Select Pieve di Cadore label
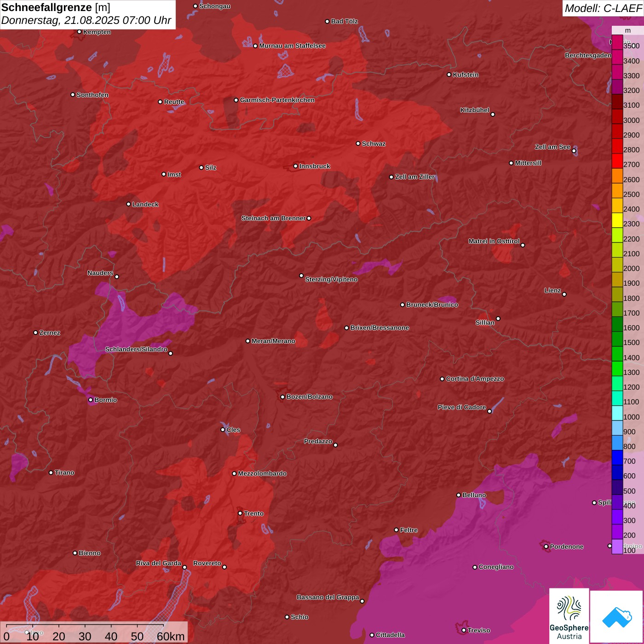The width and height of the screenshot is (644, 644). pyautogui.click(x=462, y=408)
